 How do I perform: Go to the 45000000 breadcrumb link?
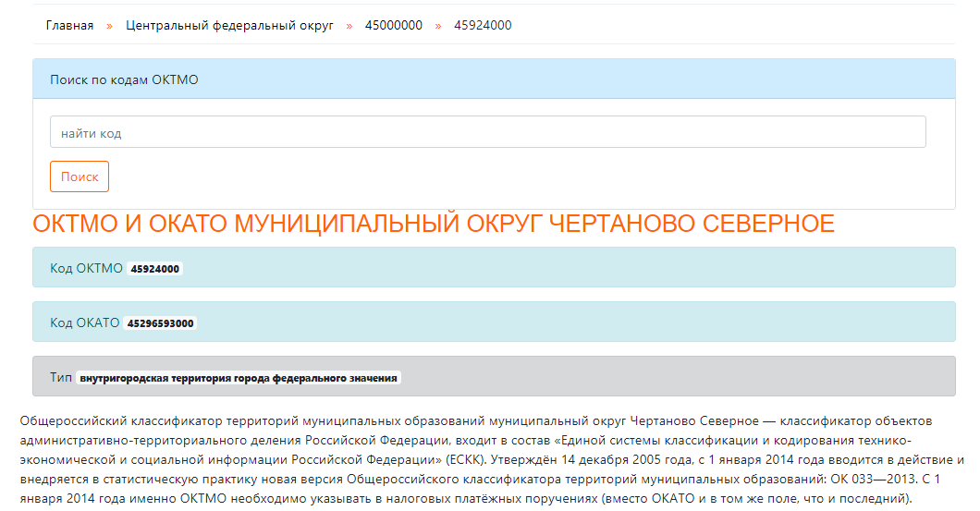click(394, 26)
